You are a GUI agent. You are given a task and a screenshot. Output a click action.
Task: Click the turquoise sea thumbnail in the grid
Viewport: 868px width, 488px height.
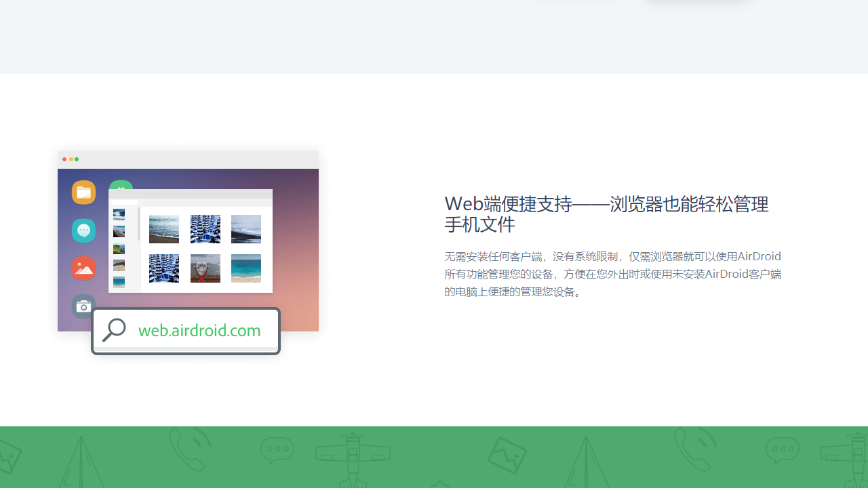coord(246,268)
